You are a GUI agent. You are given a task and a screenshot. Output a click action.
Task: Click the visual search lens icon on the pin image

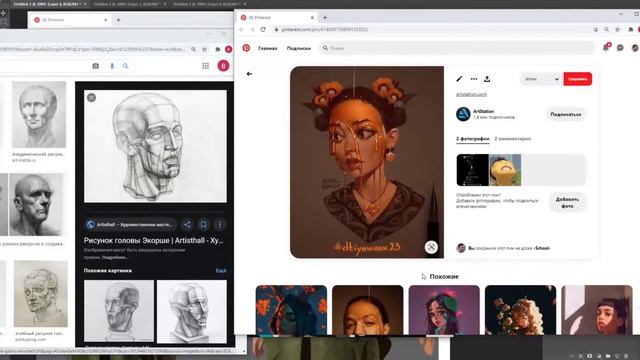(x=431, y=247)
